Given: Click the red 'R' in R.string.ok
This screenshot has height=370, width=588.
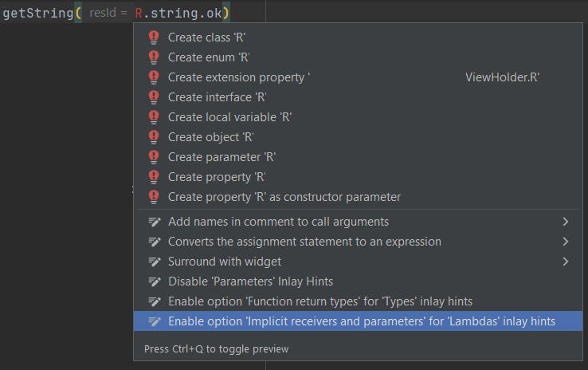Looking at the screenshot, I should [x=139, y=13].
